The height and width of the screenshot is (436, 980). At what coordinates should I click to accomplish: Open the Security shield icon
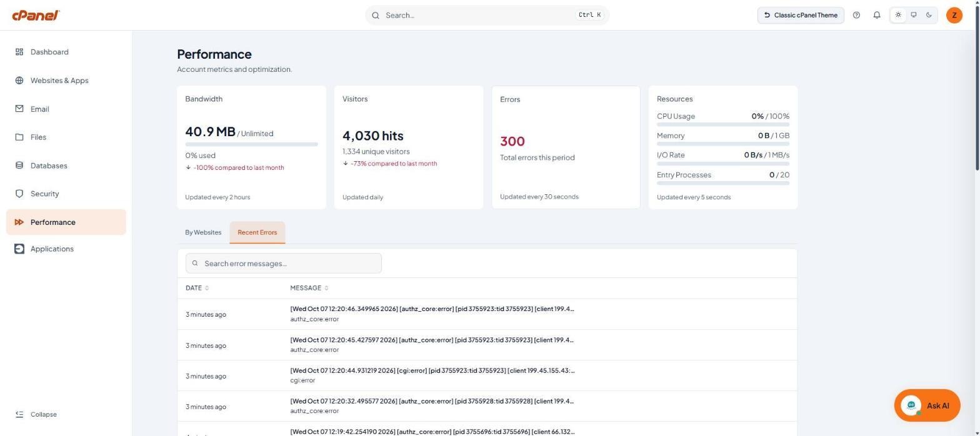pos(19,194)
